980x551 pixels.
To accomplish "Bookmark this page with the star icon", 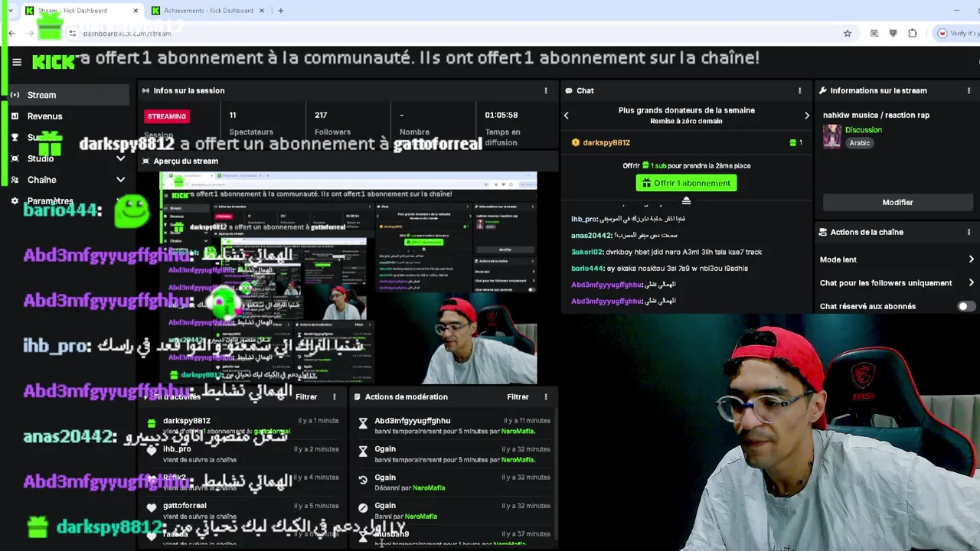I will point(848,33).
